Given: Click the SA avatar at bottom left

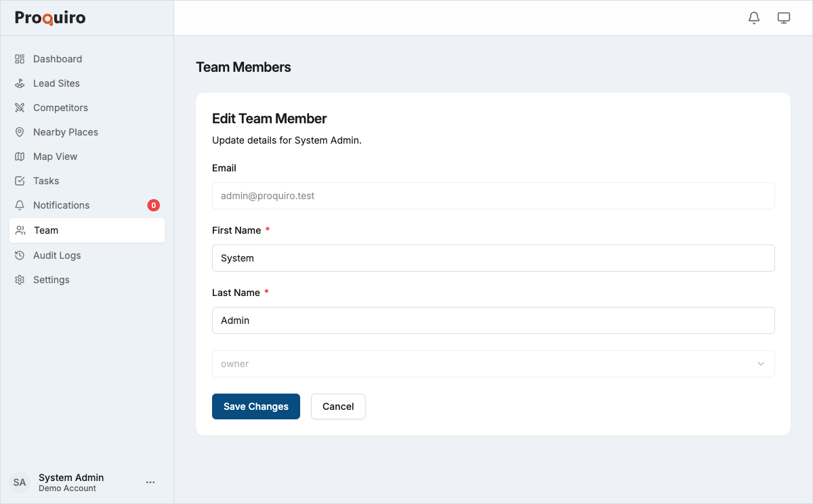Looking at the screenshot, I should pyautogui.click(x=20, y=482).
